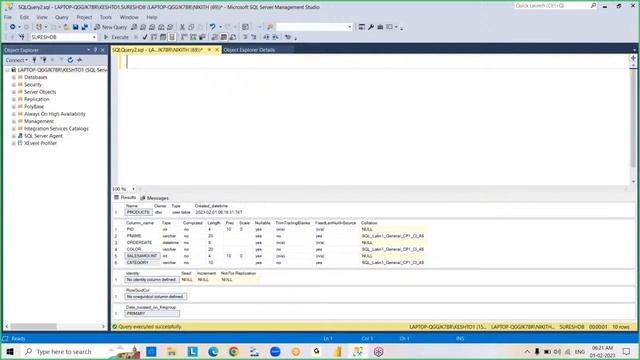Screen dimensions: 640x360
Task: Click the Copy icon beside Cut
Action: coord(191,27)
